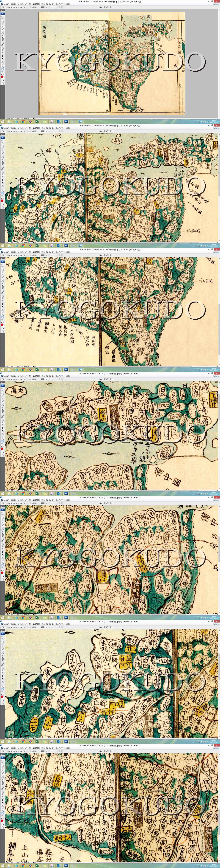Open the イメージ(I) menu in the 23.4% window
This screenshot has width=220, height=868.
20,4
